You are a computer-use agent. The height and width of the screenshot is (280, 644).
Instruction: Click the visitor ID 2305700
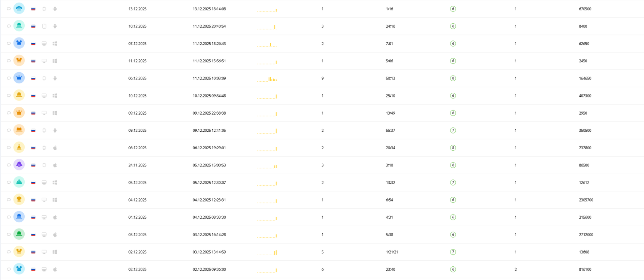click(x=586, y=200)
